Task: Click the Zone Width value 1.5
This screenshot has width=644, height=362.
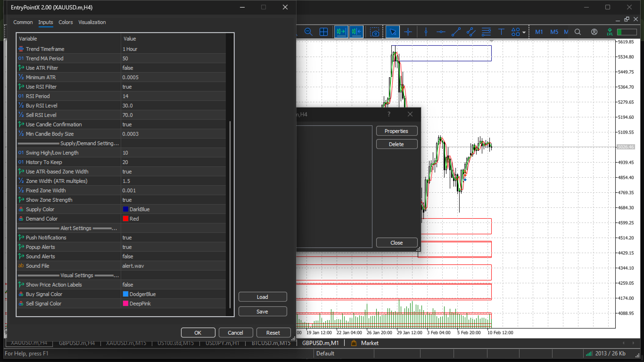Action: [x=173, y=181]
